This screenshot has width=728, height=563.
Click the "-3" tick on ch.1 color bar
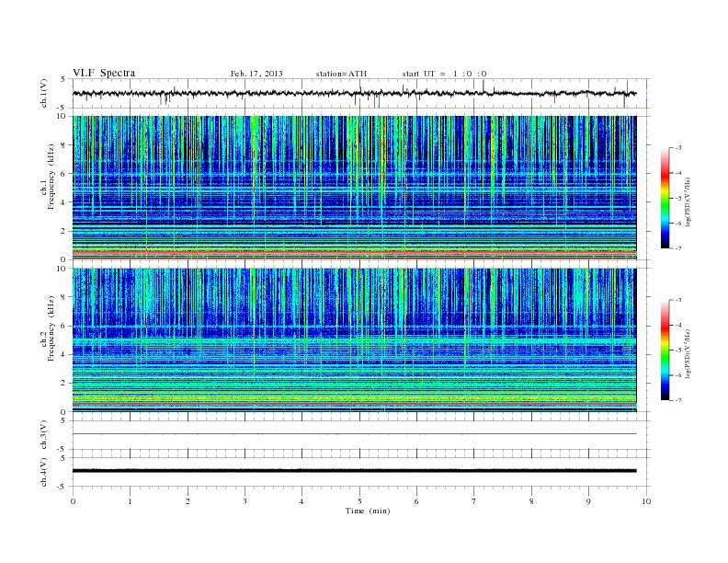pyautogui.click(x=677, y=148)
